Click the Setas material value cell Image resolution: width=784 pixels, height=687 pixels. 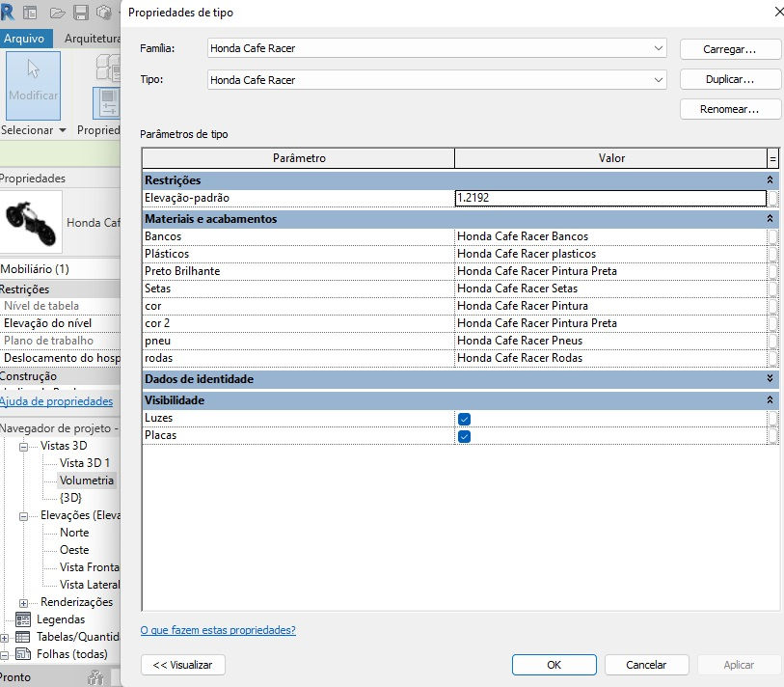click(611, 289)
